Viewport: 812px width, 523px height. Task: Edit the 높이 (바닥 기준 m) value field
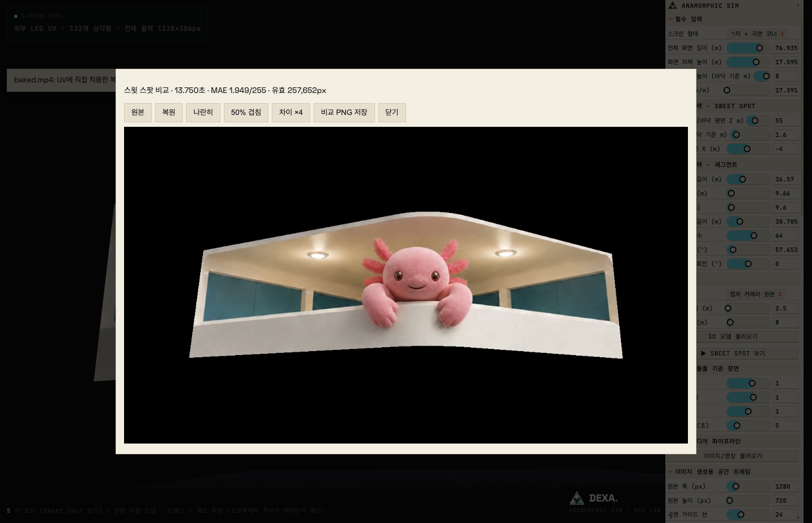coord(785,76)
